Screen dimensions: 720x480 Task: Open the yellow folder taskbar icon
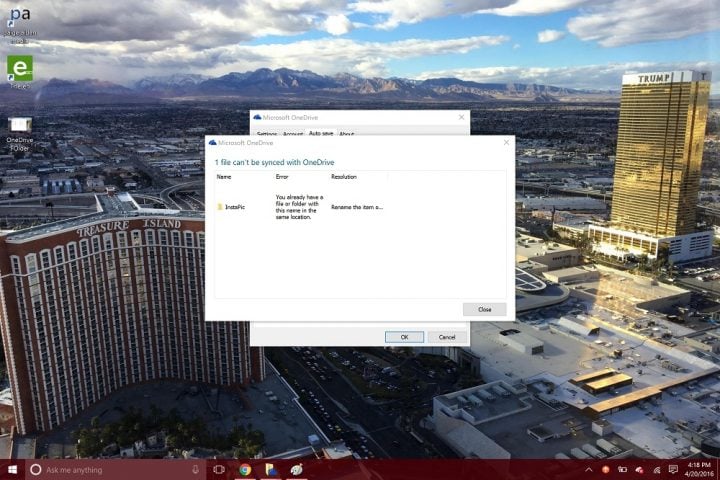270,469
